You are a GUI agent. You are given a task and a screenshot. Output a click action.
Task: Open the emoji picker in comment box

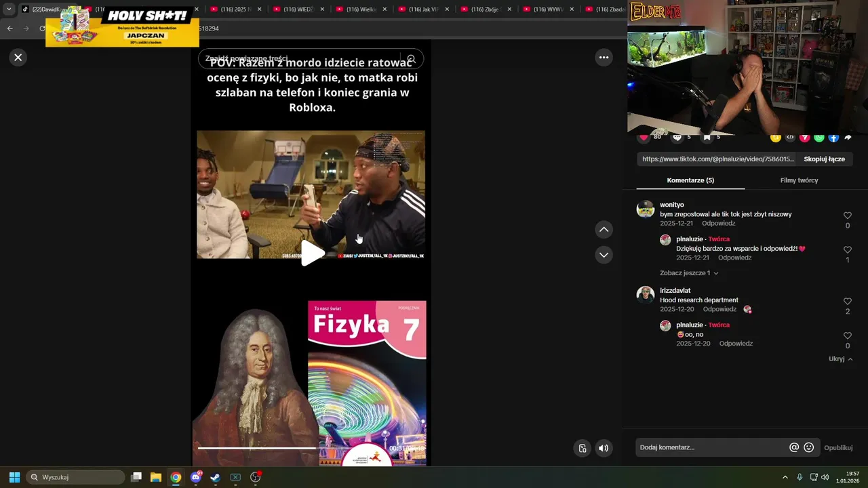808,447
